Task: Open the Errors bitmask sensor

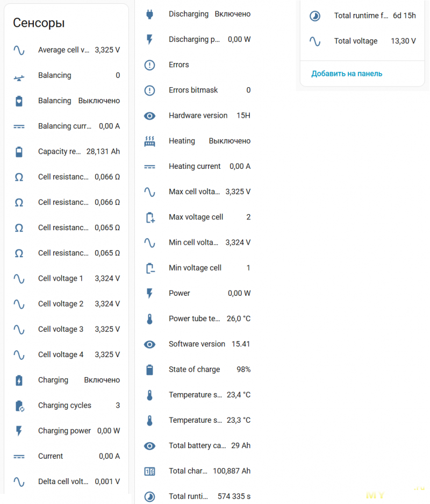Action: (193, 90)
